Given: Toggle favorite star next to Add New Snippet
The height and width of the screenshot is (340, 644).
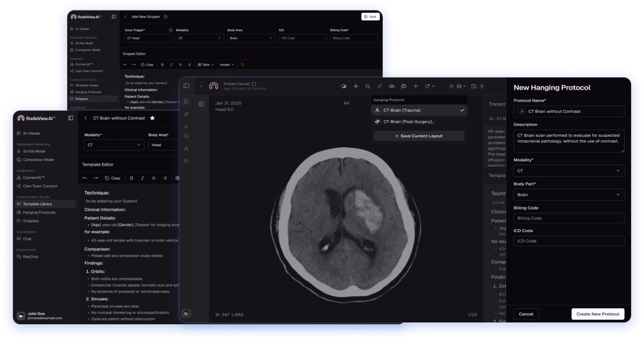Looking at the screenshot, I should (166, 17).
